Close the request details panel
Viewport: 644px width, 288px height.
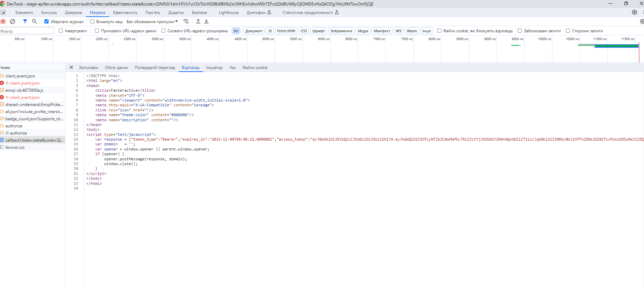coord(71,67)
